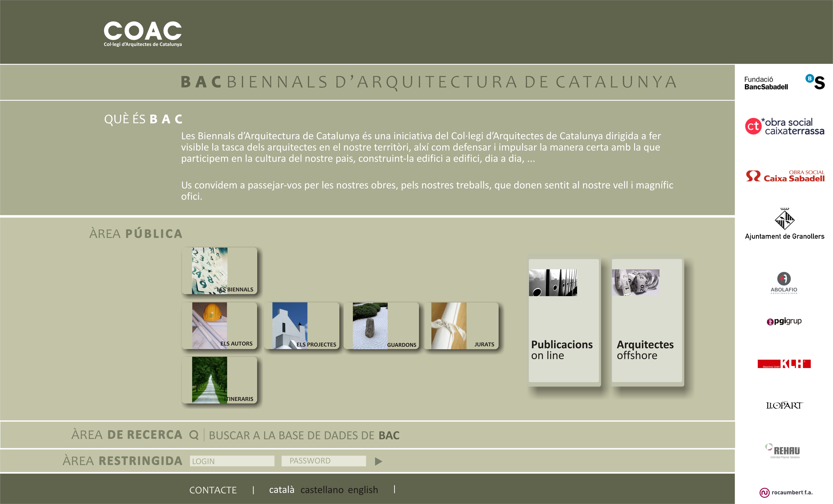
Task: Open the Abolafio sponsor logo
Action: click(784, 283)
